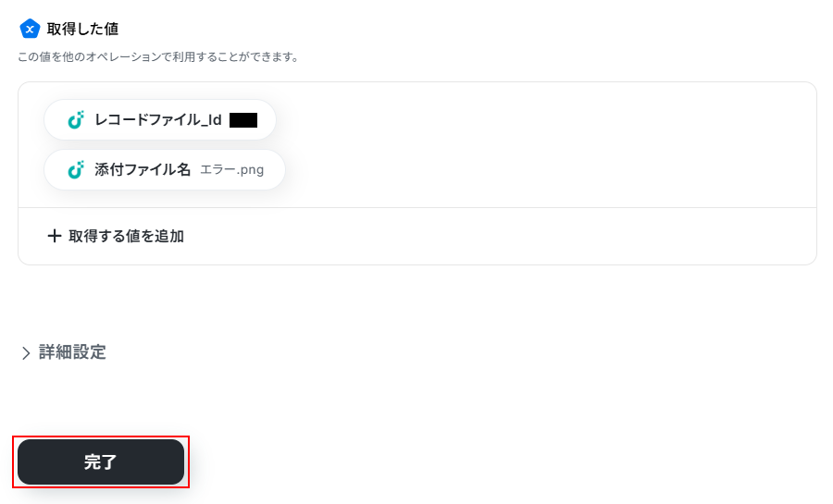Click the teal app icon in 添付ファイル名 chip
Screen dimensions: 833x504
tap(76, 170)
